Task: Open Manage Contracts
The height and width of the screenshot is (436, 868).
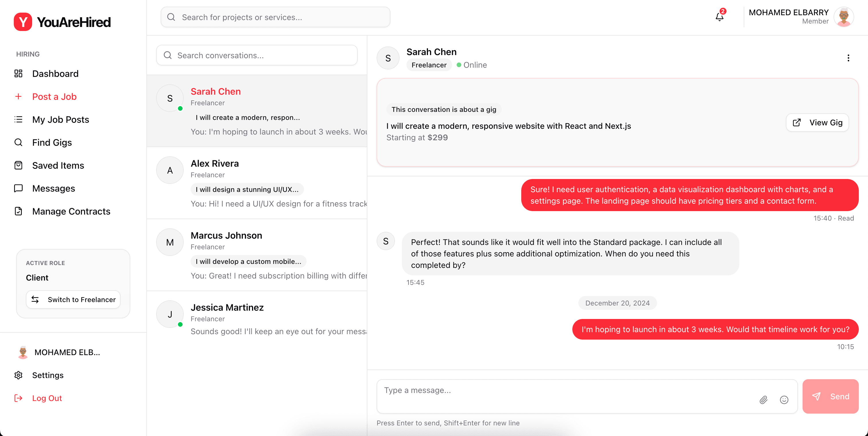Action: [x=71, y=211]
